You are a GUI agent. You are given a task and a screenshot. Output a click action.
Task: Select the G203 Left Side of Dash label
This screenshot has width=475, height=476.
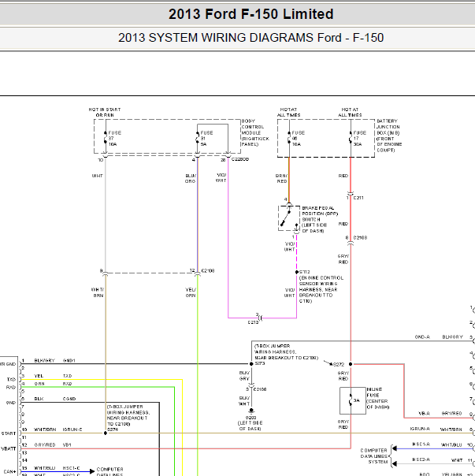250,423
